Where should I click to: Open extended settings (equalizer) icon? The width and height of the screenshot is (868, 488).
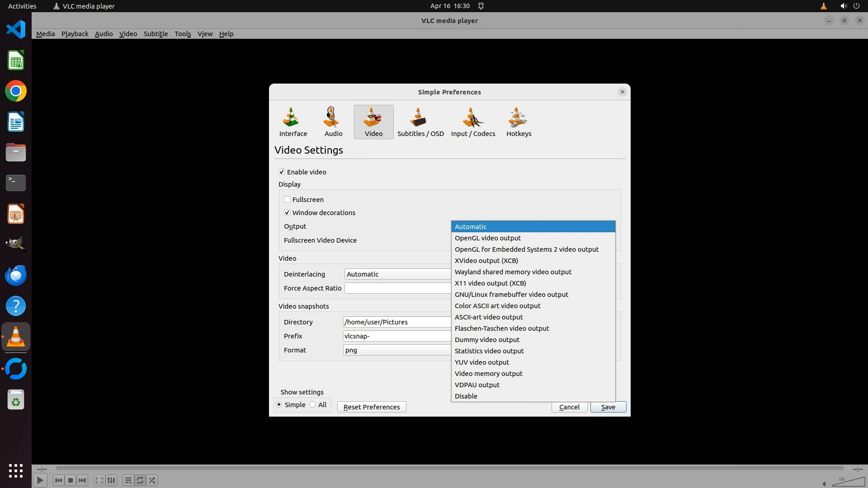[x=112, y=480]
